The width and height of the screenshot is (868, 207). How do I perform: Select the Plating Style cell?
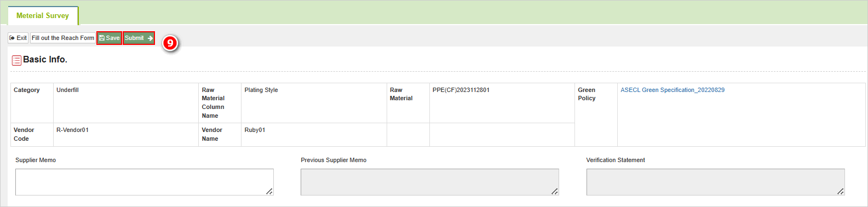(x=314, y=103)
